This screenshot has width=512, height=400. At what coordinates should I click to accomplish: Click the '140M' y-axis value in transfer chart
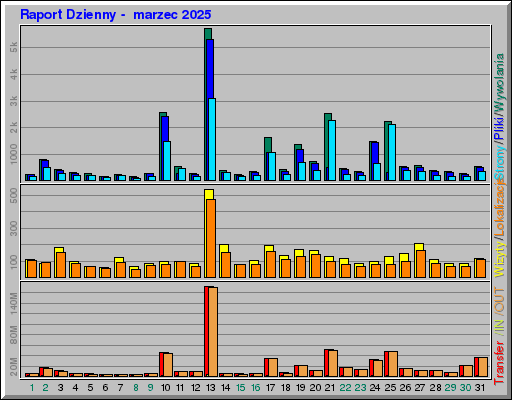tap(14, 303)
